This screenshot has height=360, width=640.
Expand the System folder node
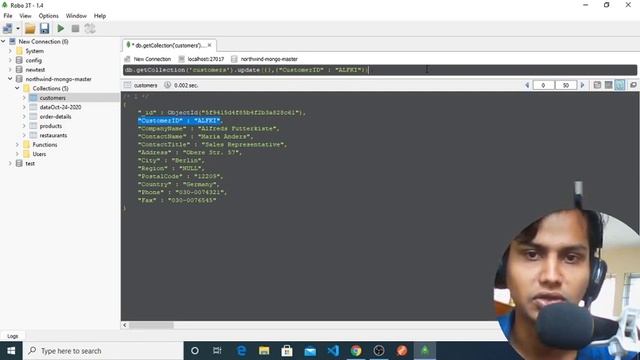click(10, 51)
